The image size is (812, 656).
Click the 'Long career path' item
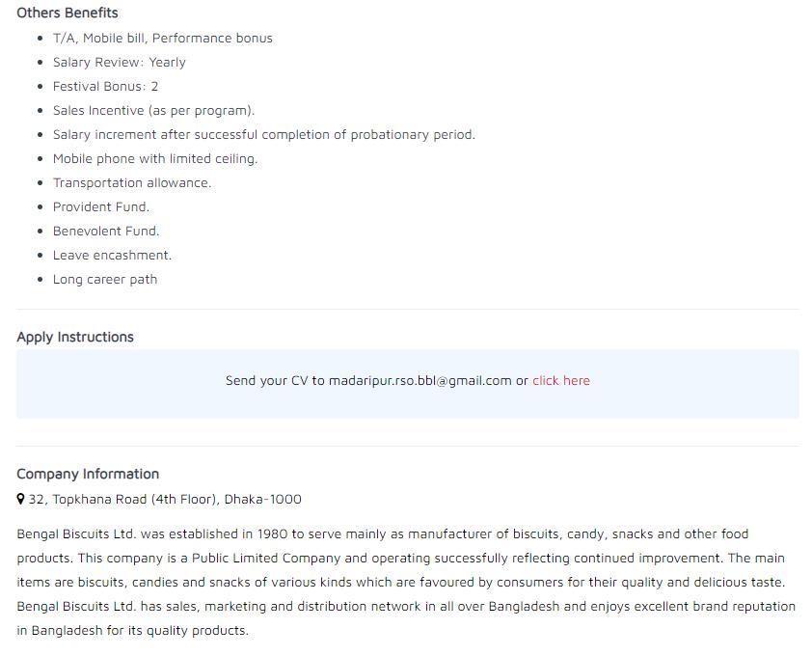105,280
